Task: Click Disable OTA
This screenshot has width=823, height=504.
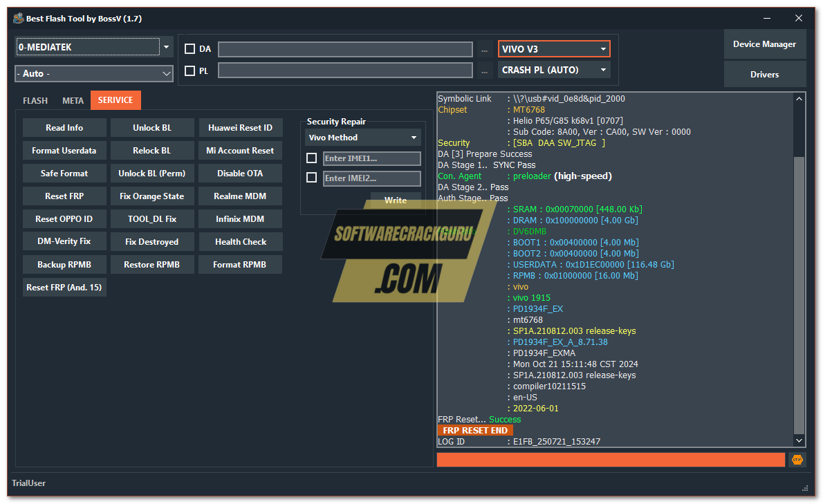Action: coord(240,173)
